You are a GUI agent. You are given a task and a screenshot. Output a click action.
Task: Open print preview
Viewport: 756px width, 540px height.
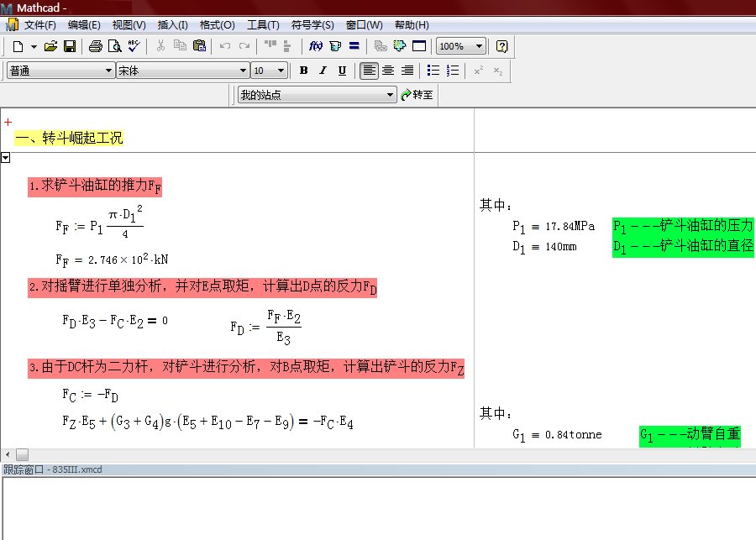tap(114, 46)
